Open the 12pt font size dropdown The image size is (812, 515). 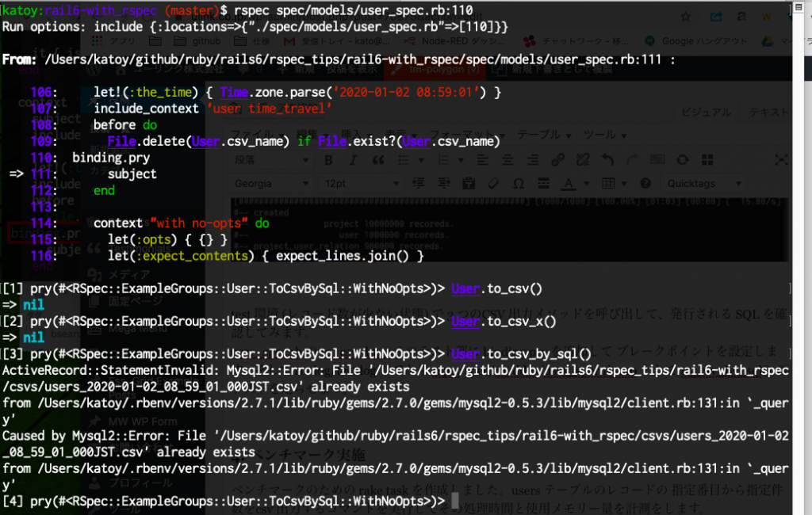coord(359,183)
